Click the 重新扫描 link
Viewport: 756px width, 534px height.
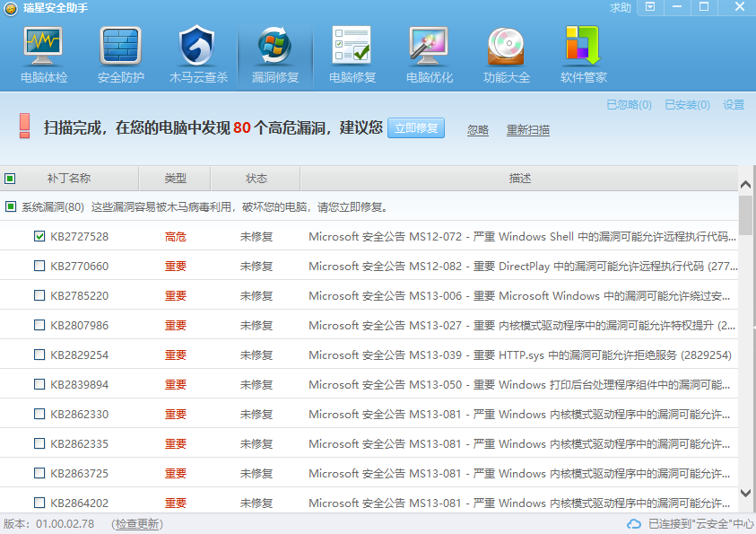[x=527, y=130]
